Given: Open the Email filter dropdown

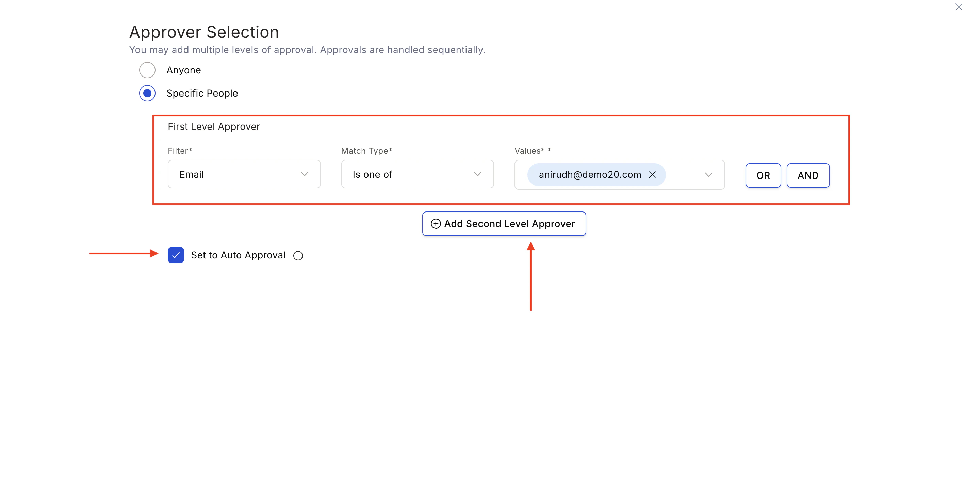Looking at the screenshot, I should pos(244,174).
